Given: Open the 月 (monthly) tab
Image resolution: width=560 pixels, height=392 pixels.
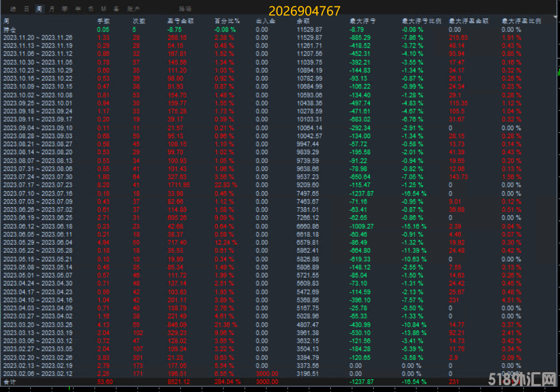Looking at the screenshot, I should coord(51,9).
